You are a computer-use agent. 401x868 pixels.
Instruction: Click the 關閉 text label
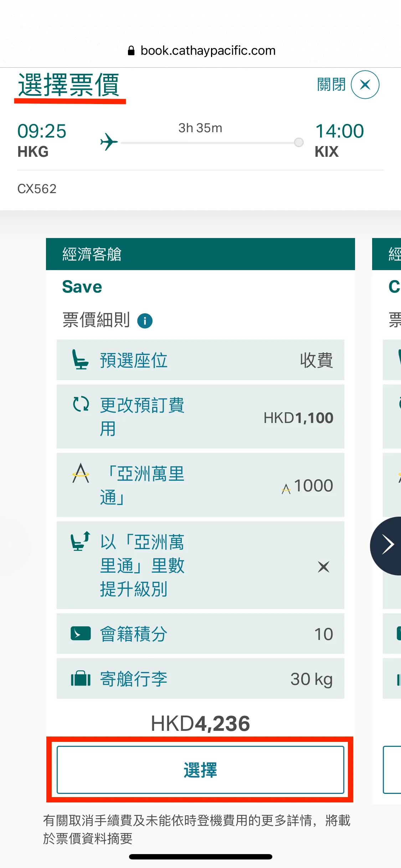click(x=331, y=84)
